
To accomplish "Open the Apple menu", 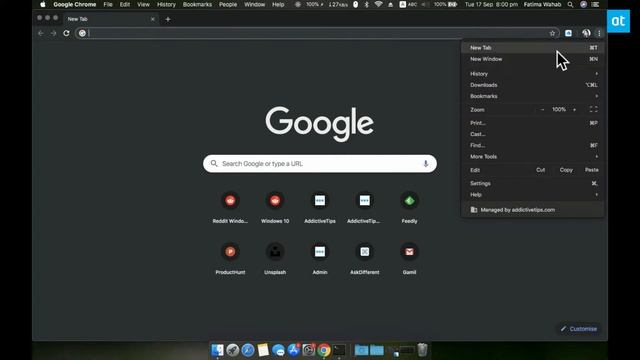I will 43,4.
